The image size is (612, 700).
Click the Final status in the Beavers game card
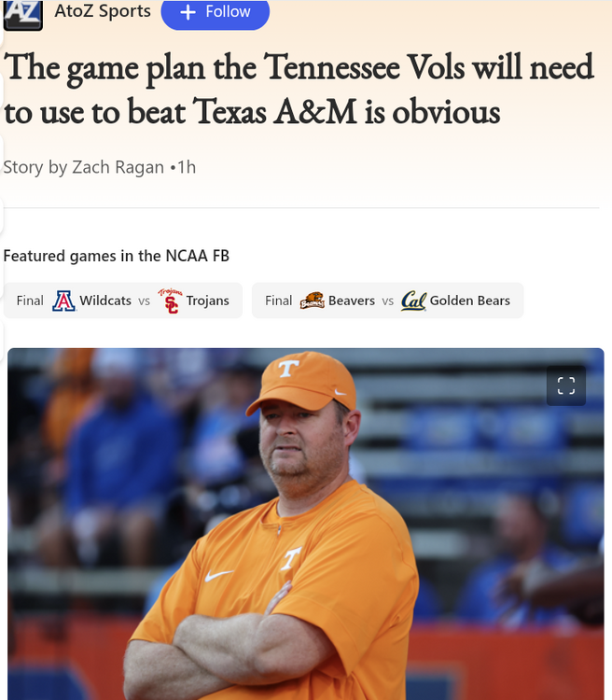click(278, 301)
